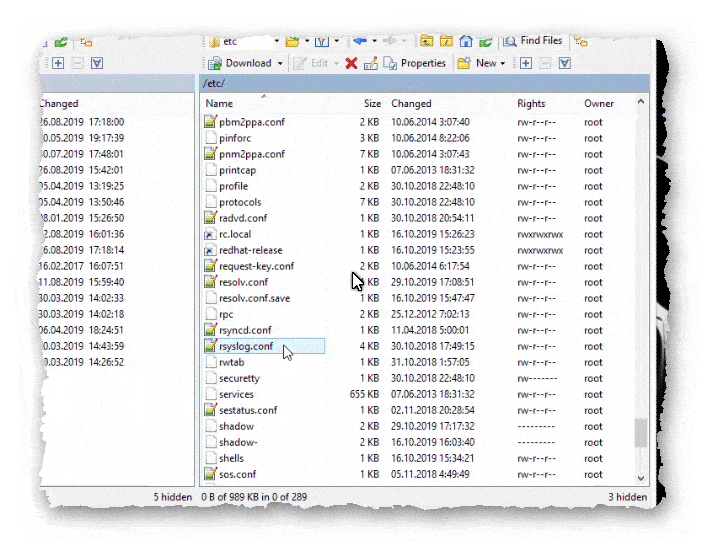Screen dimensions: 704x544
Task: Click the left panel selection filter icon
Action: [x=97, y=63]
